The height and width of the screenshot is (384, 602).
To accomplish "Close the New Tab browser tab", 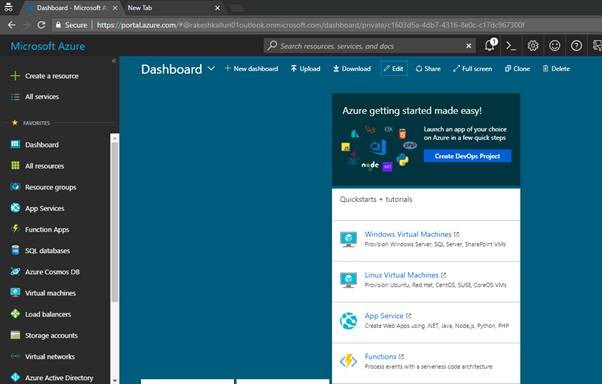I will (217, 8).
